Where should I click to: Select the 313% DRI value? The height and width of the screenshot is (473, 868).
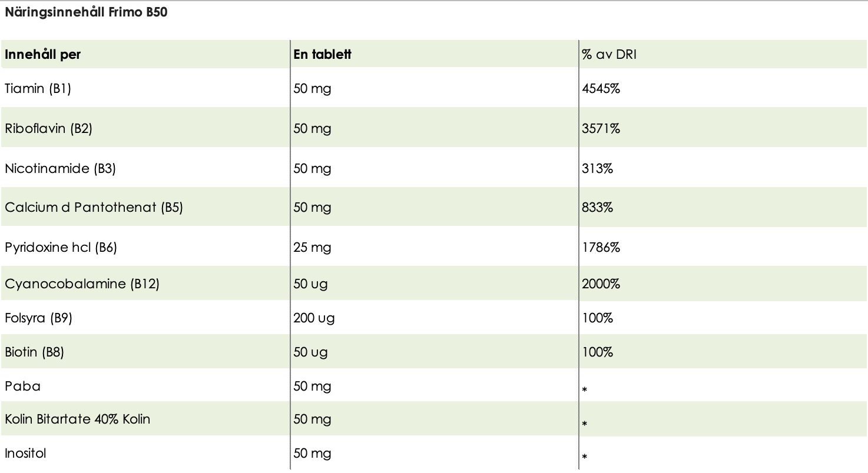click(597, 168)
